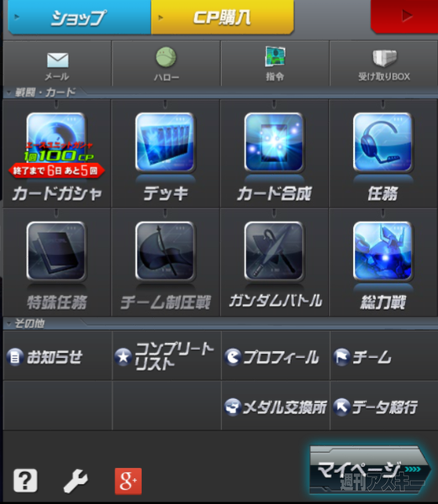Tap the カードガシャ text label
Screen dimensions: 438x504
(x=57, y=193)
